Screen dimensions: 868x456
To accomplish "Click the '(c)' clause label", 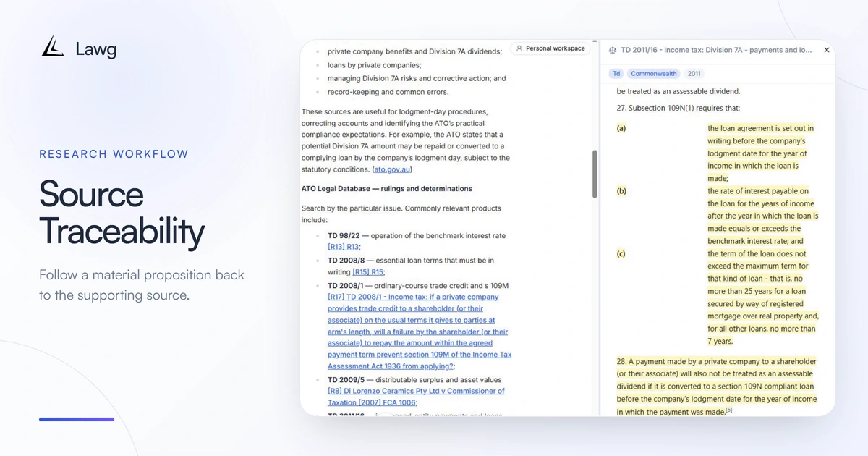I will click(x=621, y=254).
